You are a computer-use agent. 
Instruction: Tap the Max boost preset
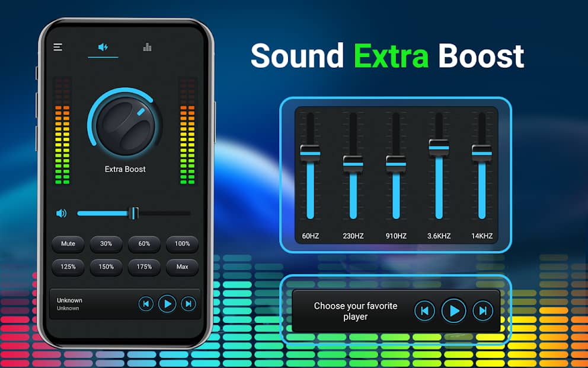click(182, 267)
